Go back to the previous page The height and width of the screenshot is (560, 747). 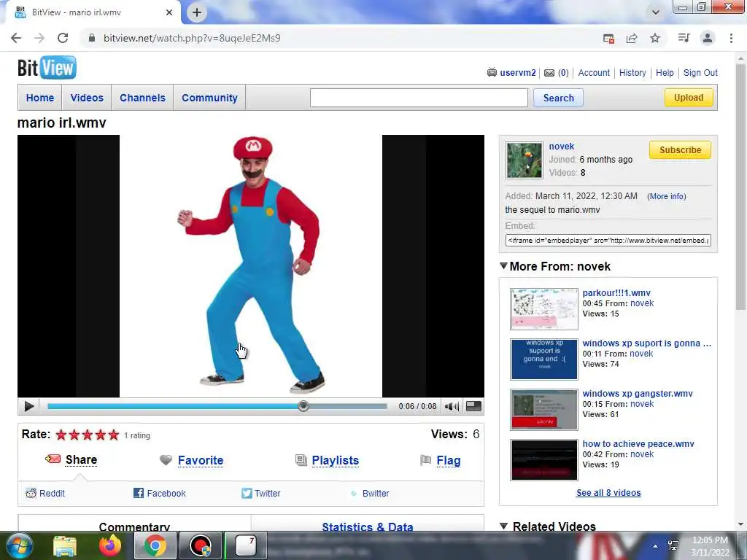(16, 38)
